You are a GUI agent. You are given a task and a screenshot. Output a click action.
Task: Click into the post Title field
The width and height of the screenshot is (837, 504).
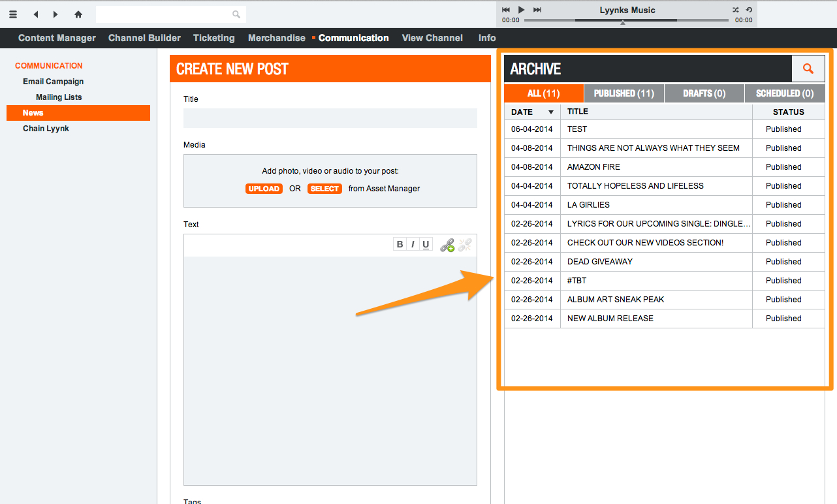[x=330, y=118]
